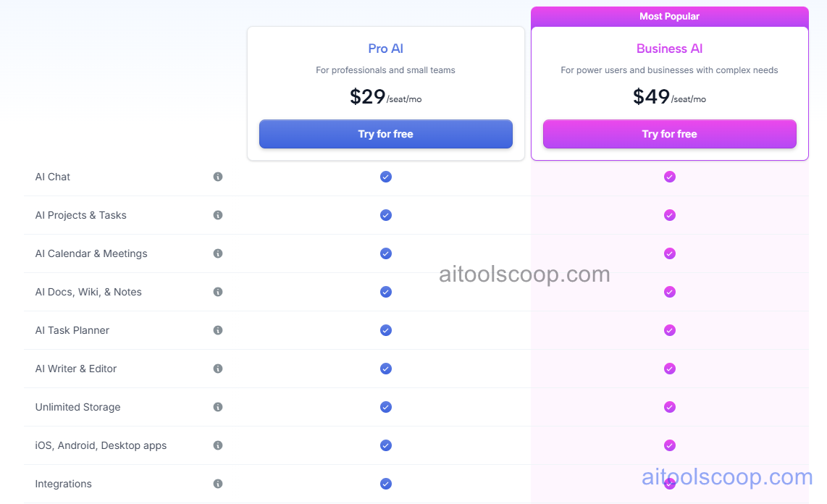827x504 pixels.
Task: Click the info icon beside AI Calendar & Meetings
Action: [218, 253]
